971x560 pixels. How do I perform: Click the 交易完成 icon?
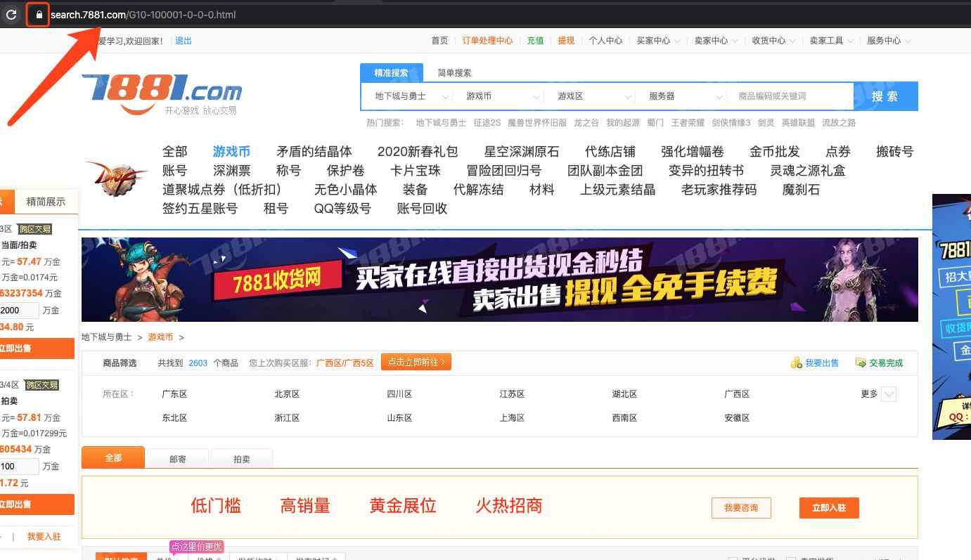[861, 363]
